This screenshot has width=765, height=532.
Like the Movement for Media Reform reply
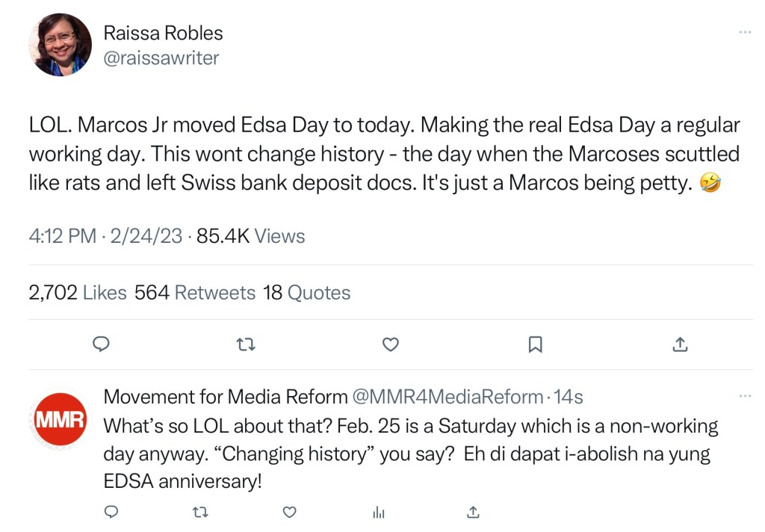pos(290,512)
